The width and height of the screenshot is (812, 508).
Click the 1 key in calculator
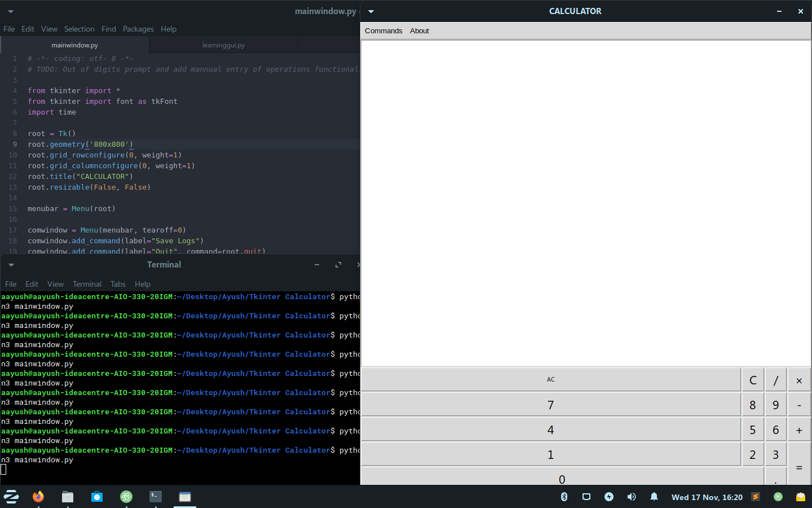(551, 454)
